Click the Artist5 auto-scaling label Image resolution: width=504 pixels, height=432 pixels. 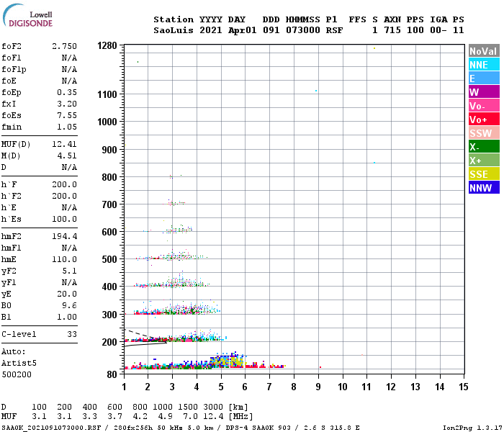pyautogui.click(x=19, y=363)
